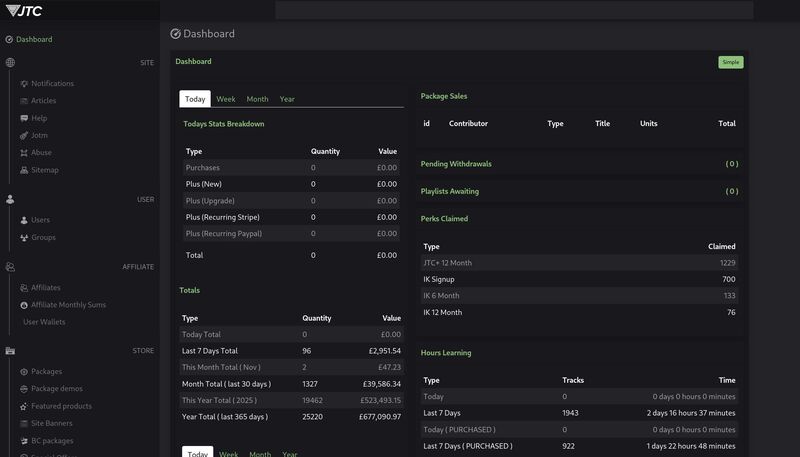Open Featured products
This screenshot has width=800, height=457.
coord(62,406)
